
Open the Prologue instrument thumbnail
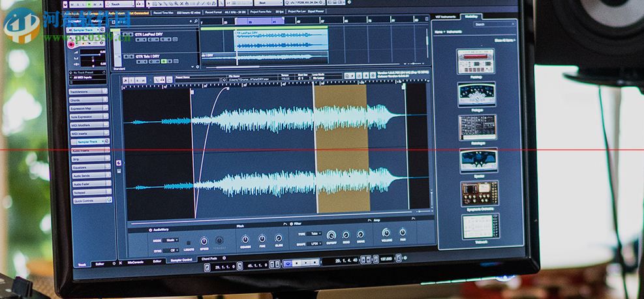[x=476, y=94]
